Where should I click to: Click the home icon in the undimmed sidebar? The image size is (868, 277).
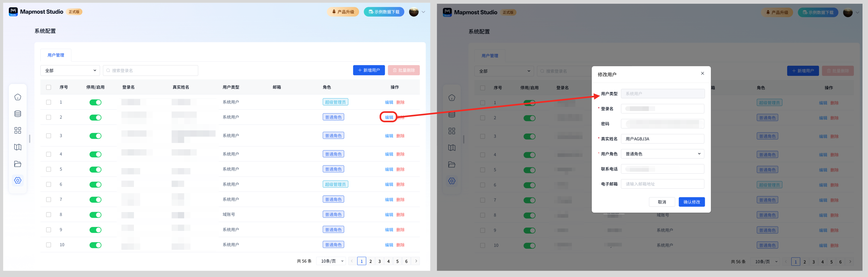pyautogui.click(x=18, y=97)
